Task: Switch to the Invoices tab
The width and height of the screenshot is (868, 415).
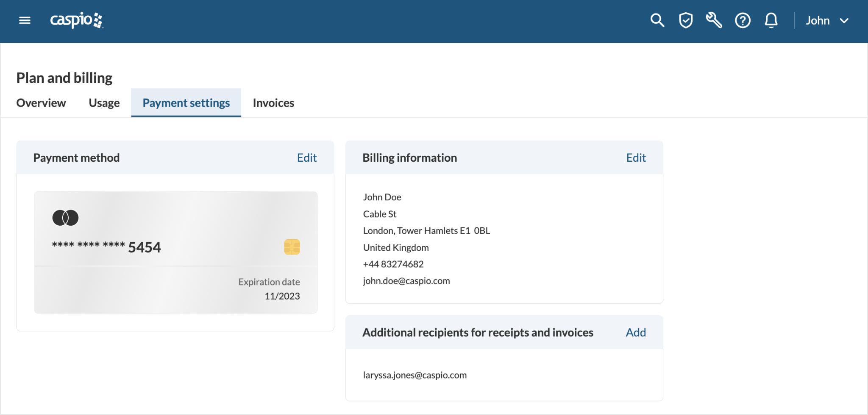Action: (x=273, y=102)
